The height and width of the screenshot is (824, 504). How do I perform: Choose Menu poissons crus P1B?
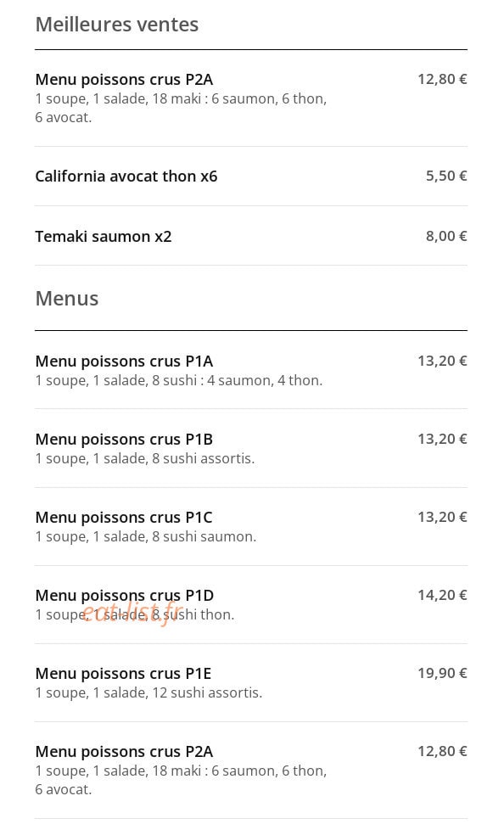coord(124,440)
